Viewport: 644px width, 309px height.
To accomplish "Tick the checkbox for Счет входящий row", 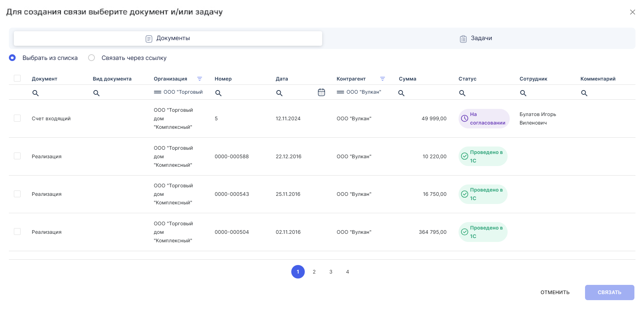I will point(17,118).
